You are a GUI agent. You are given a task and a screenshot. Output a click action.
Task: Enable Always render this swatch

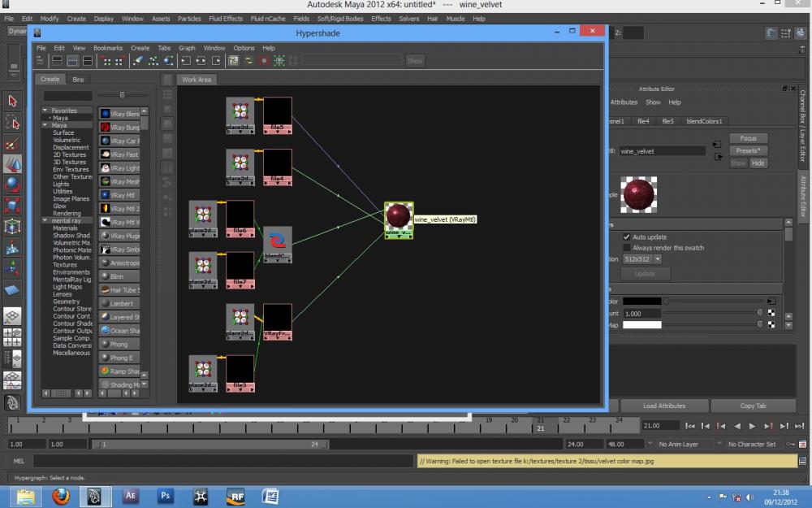(626, 248)
